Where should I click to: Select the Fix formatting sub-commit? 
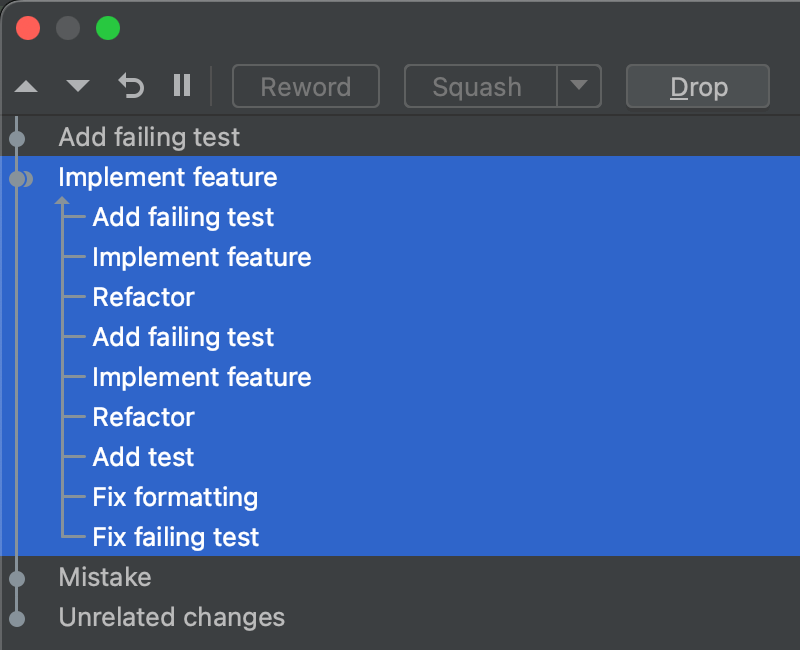tap(175, 497)
